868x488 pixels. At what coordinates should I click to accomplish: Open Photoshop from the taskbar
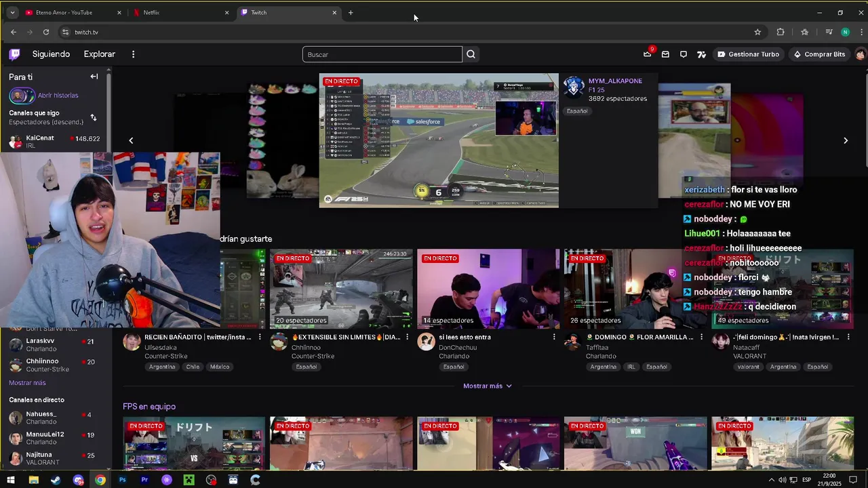click(122, 480)
